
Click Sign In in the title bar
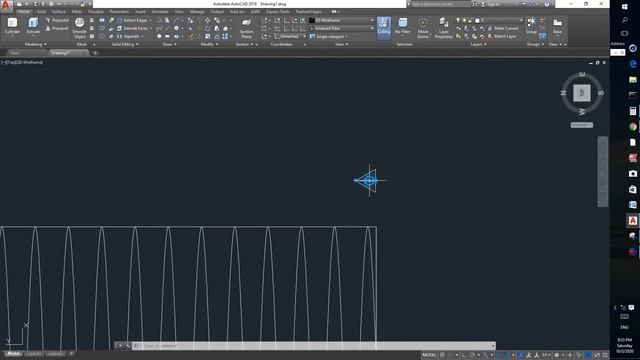[493, 4]
